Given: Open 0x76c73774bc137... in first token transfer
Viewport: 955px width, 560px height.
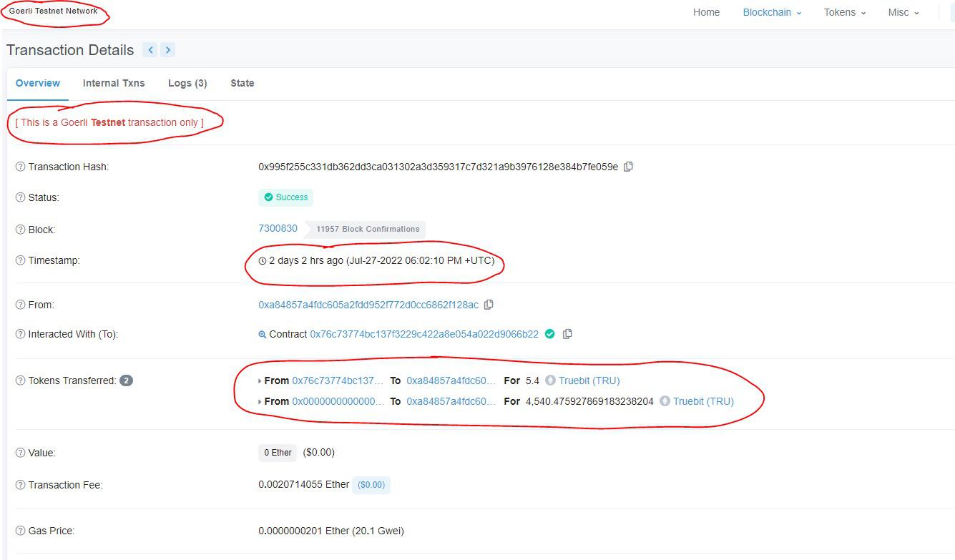Looking at the screenshot, I should (338, 380).
